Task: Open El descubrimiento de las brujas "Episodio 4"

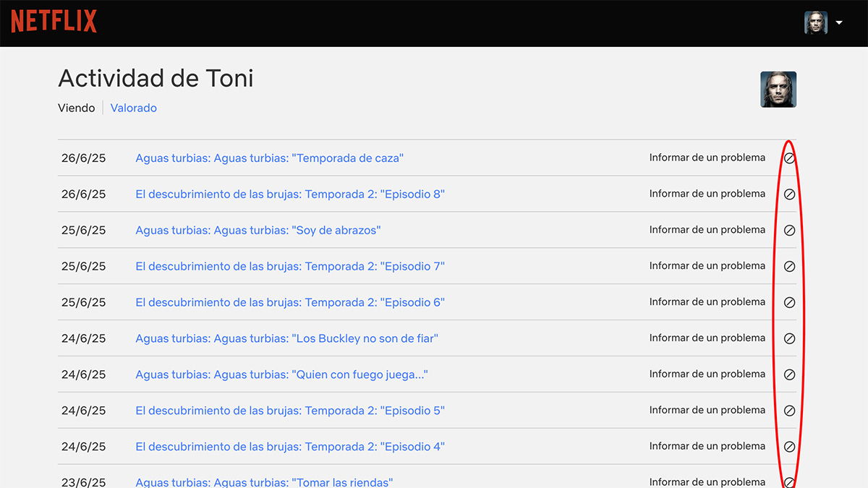Action: point(290,447)
